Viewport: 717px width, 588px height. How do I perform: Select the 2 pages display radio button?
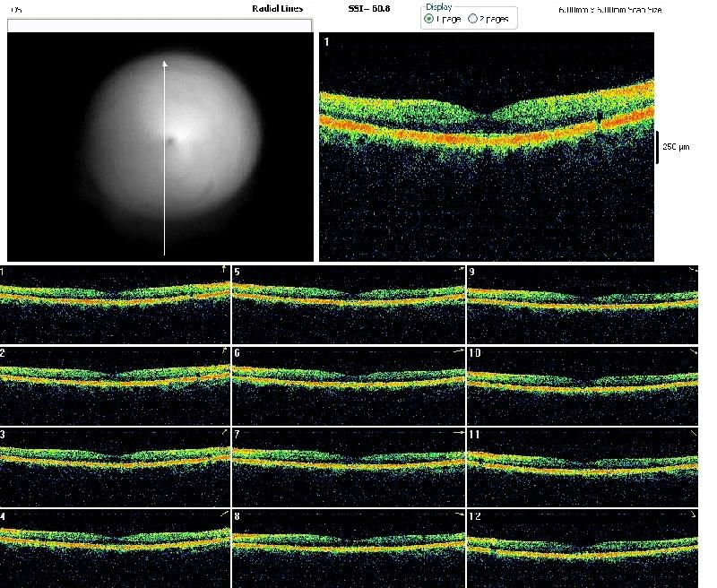[473, 19]
